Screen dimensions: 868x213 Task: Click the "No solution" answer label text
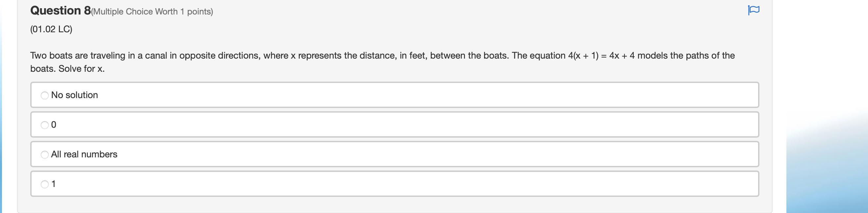(74, 95)
